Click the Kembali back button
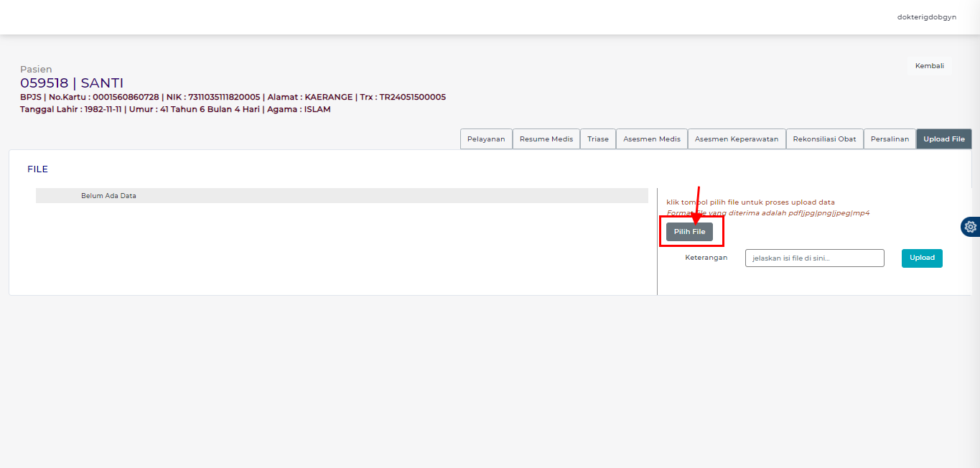Viewport: 980px width, 468px height. [x=929, y=66]
